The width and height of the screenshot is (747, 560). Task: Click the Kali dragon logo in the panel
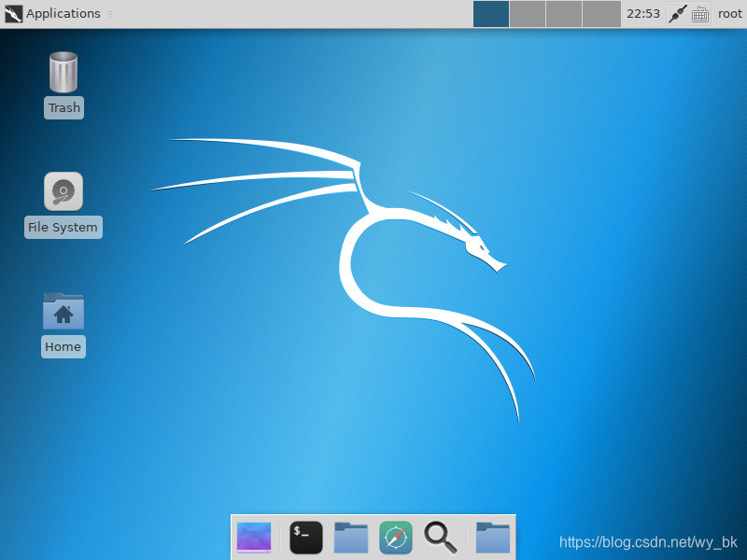(13, 14)
